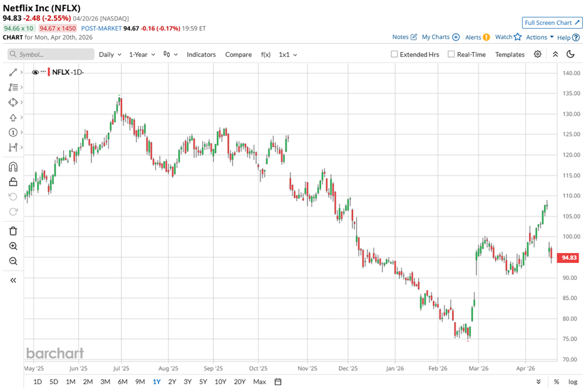
Task: Click the Notes edit icon
Action: click(414, 37)
